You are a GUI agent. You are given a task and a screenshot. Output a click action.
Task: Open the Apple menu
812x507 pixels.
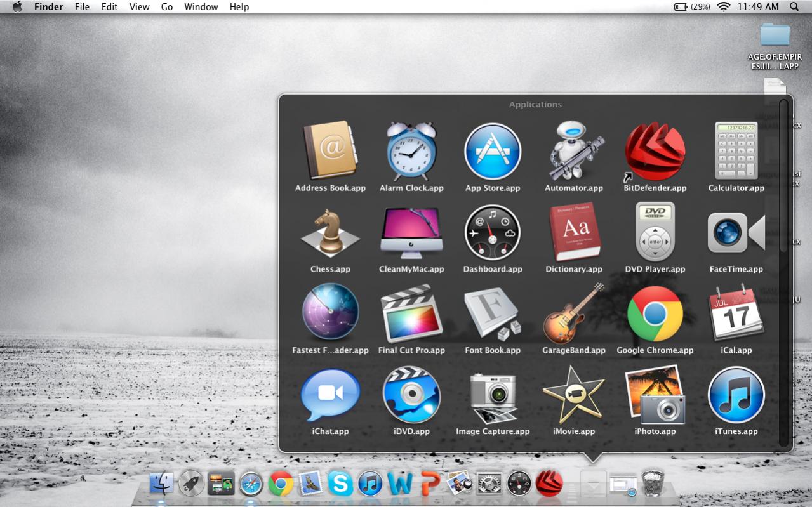point(17,7)
